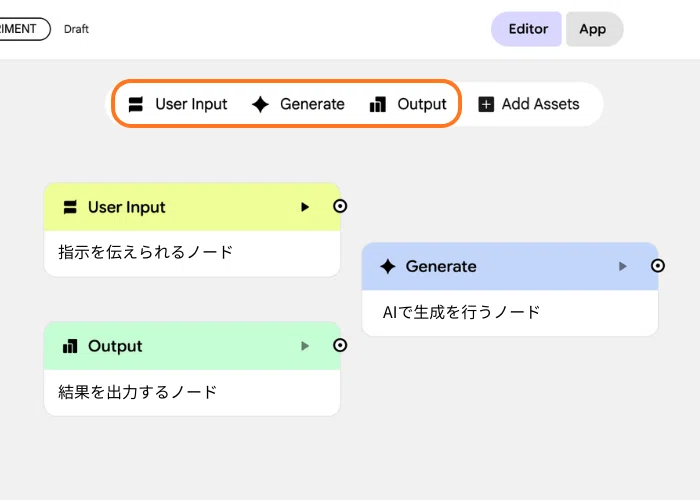Click the Output node connector port

click(x=340, y=345)
